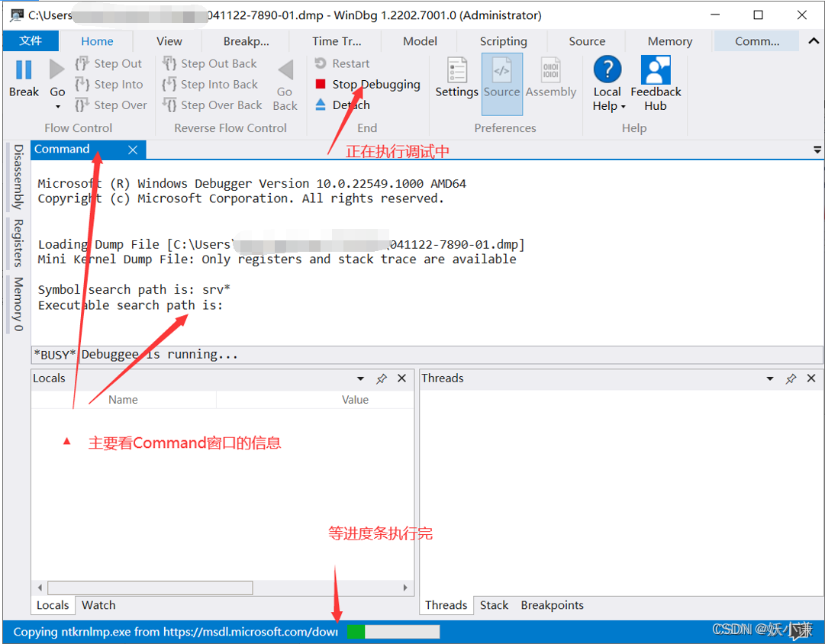Close the Threads panel
The width and height of the screenshot is (825, 644).
810,378
